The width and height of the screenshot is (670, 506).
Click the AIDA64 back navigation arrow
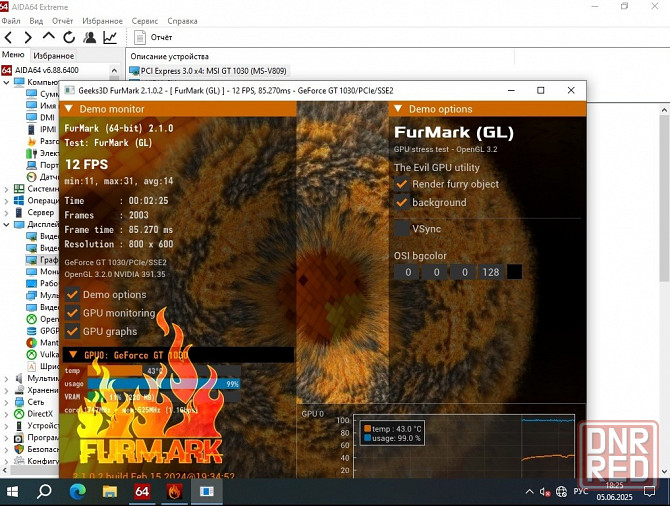9,37
